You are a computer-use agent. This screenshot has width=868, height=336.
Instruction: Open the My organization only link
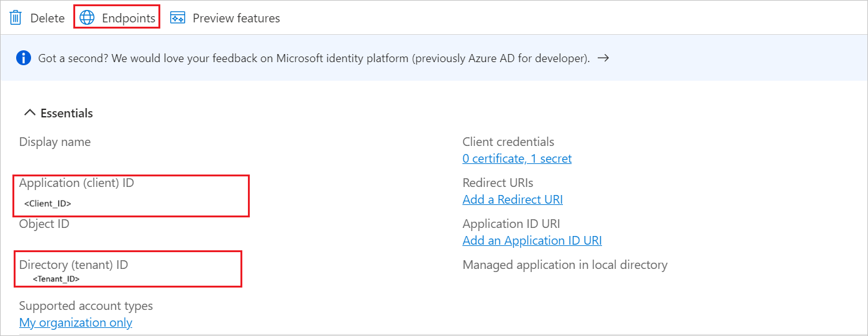click(76, 322)
